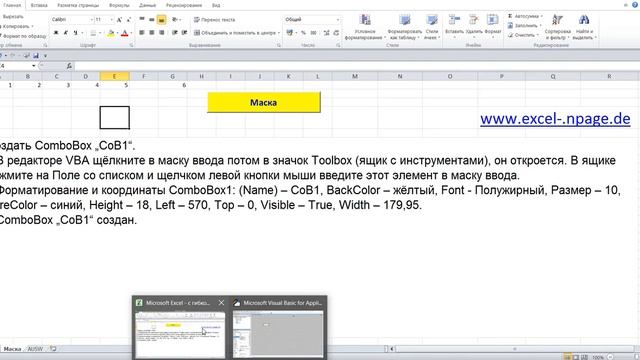Image resolution: width=640 pixels, height=360 pixels.
Task: Open Сортировка и фильтр menu
Action: click(x=557, y=27)
